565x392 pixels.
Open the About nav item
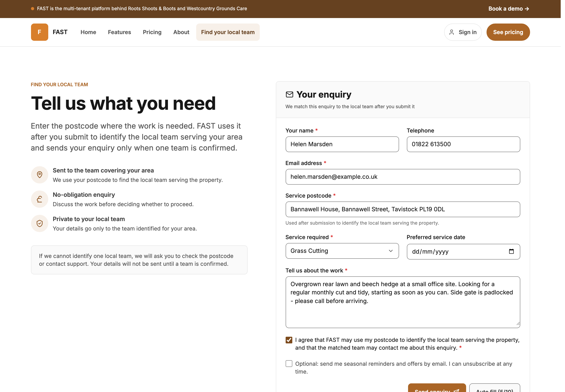tap(181, 32)
